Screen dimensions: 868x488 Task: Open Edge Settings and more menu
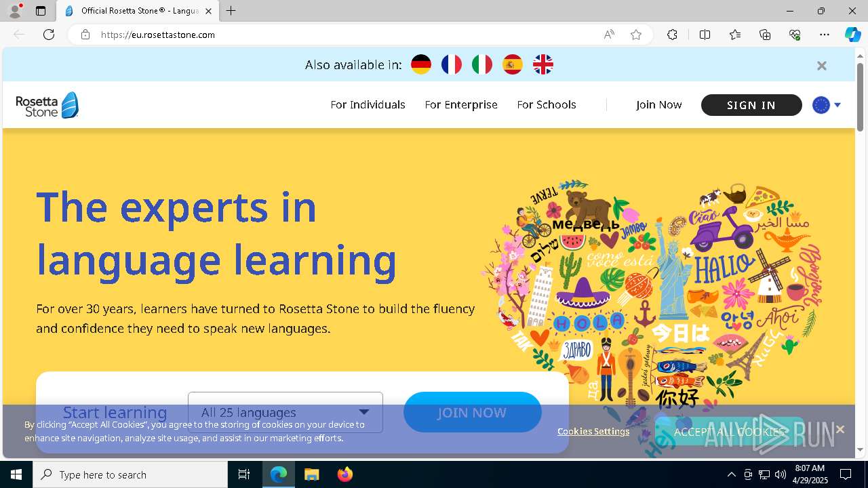[825, 35]
